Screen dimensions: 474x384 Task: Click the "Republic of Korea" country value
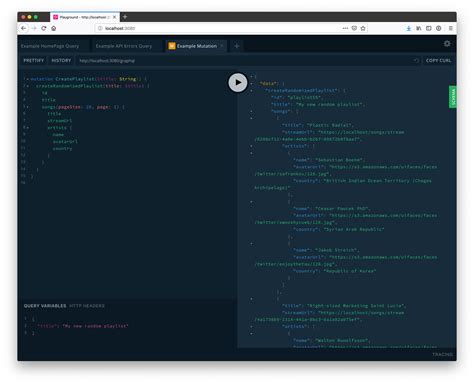[350, 271]
